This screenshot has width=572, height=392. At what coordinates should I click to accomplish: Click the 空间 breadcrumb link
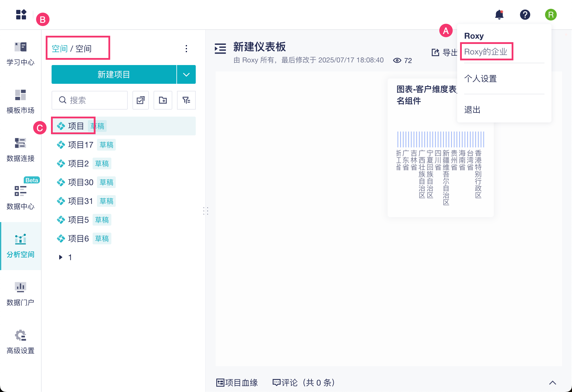click(59, 49)
